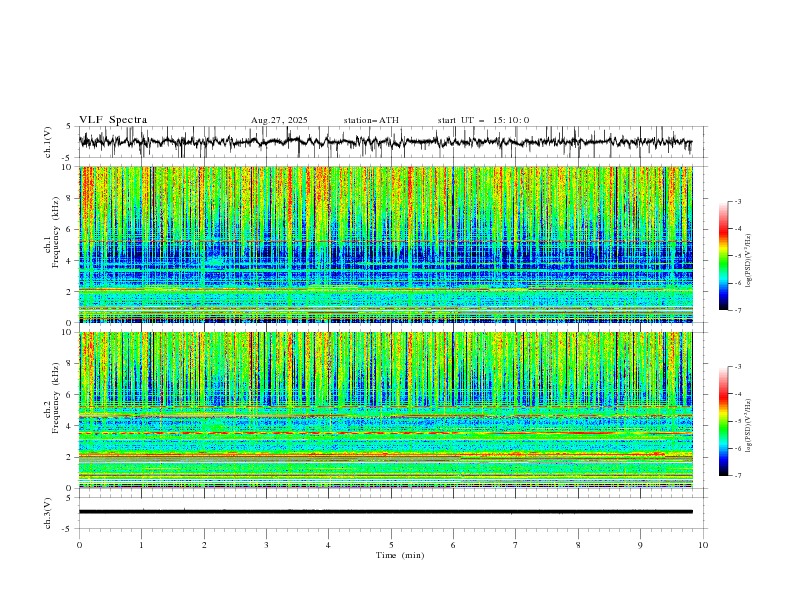792x612 pixels.
Task: Click the ch.1 spectrogram color scale bar
Action: point(723,256)
